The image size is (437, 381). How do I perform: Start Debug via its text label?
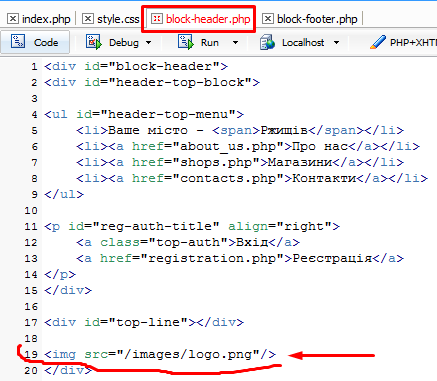pos(124,43)
